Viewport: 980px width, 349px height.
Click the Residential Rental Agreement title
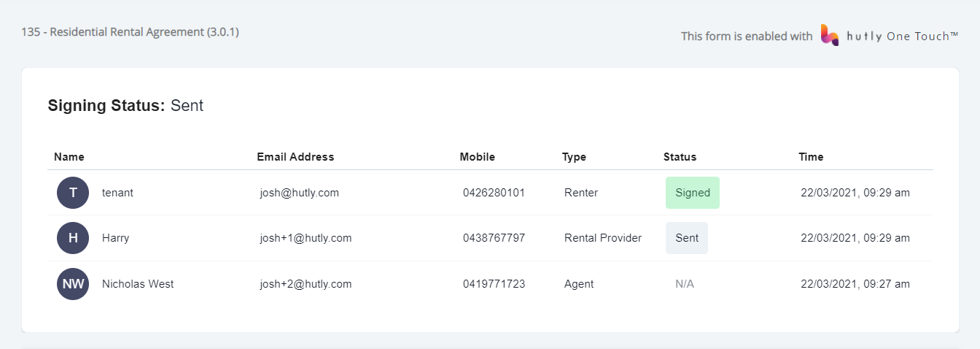pyautogui.click(x=131, y=32)
